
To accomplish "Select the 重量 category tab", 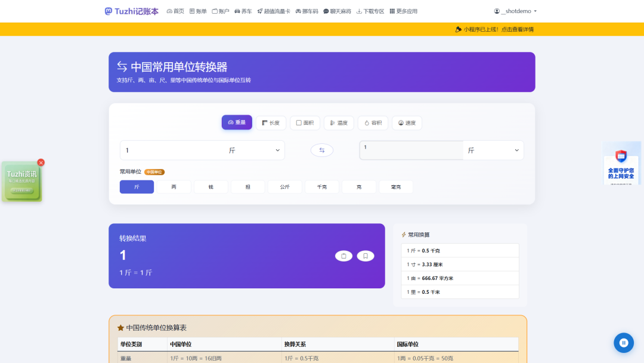I will pos(237,122).
